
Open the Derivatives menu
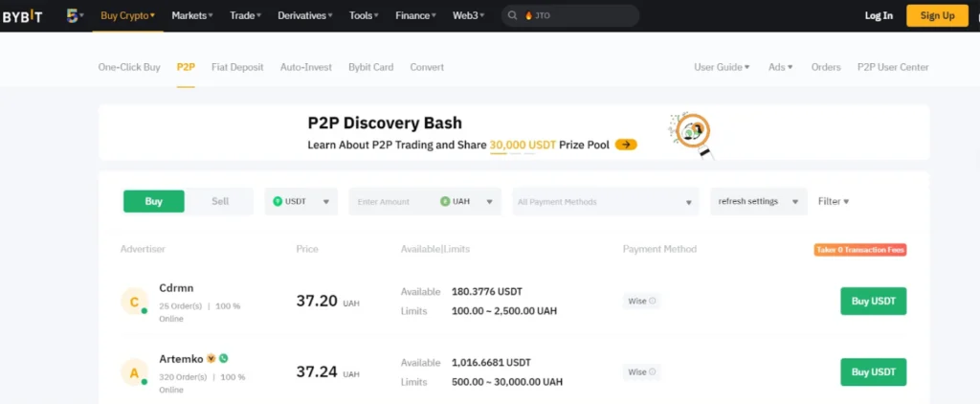click(x=305, y=15)
